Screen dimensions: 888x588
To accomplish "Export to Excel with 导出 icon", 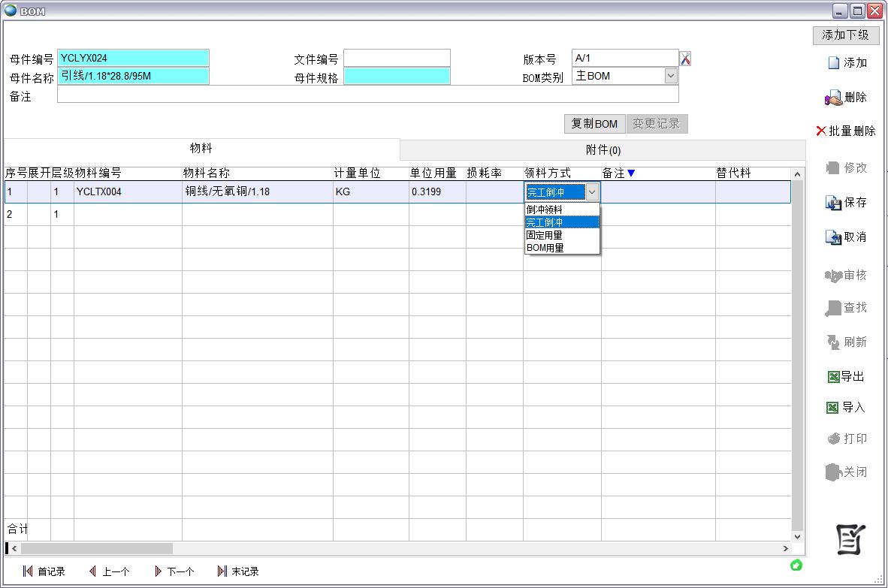I will (833, 377).
